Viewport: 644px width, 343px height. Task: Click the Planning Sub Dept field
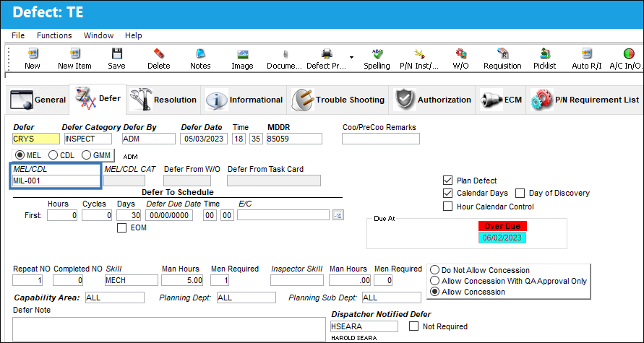tap(392, 298)
